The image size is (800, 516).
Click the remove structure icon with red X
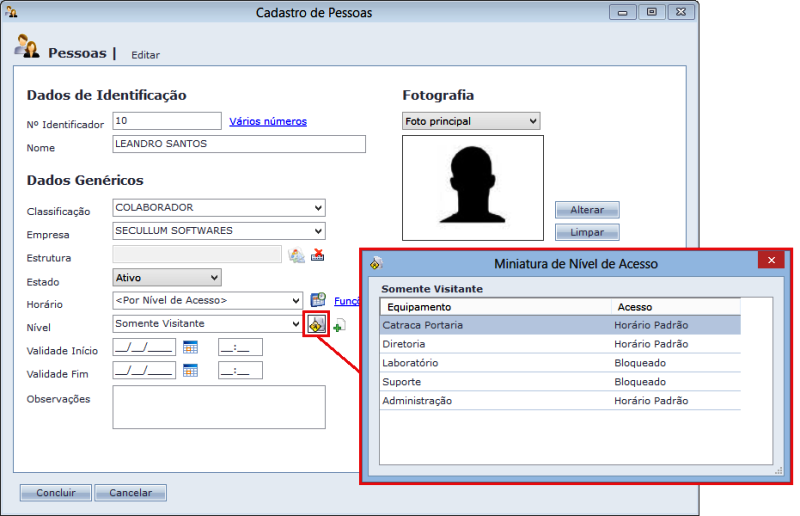(318, 254)
